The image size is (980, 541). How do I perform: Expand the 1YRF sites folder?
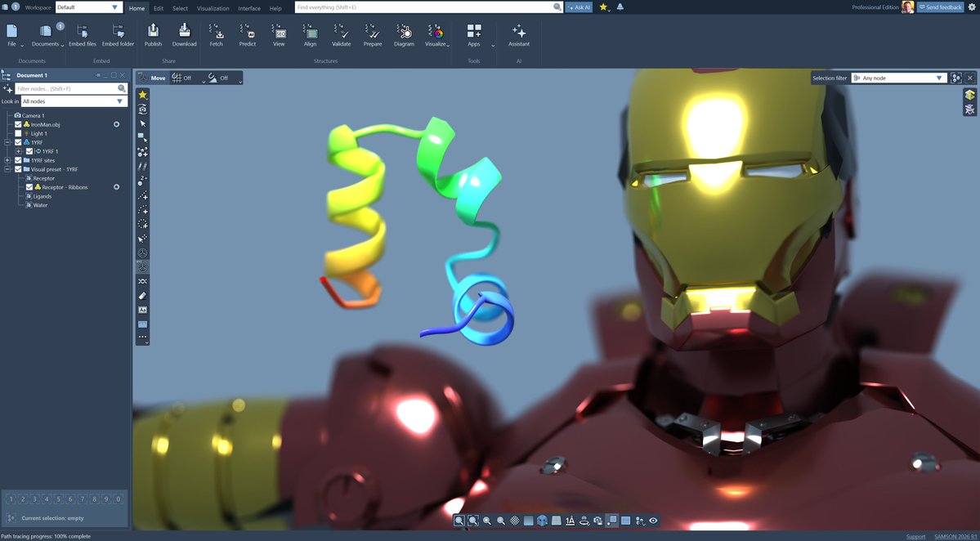tap(8, 160)
